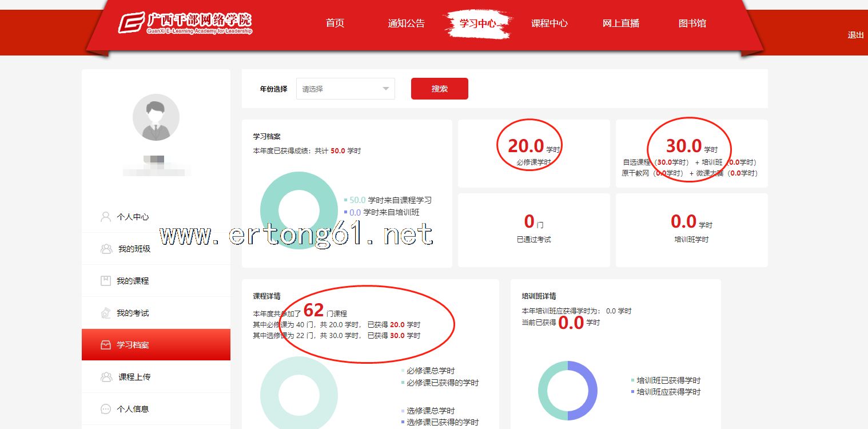This screenshot has height=429, width=868.
Task: Click the 退出 logout link
Action: tap(855, 35)
